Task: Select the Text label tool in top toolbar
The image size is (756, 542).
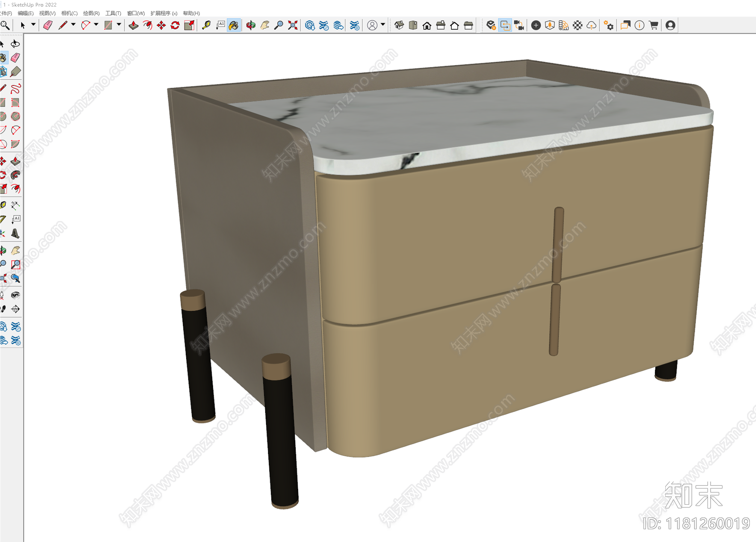Action: [220, 25]
